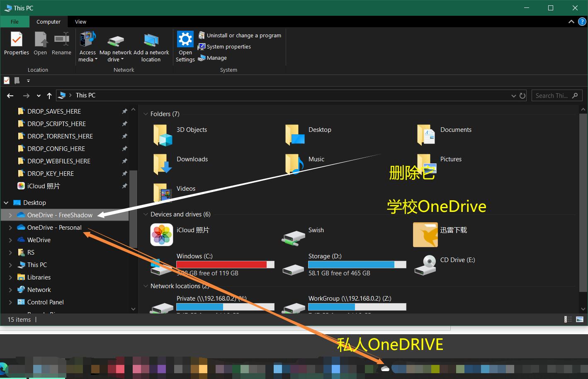This screenshot has width=588, height=379.
Task: Select WorkGroup (Z:) network drive
Action: (x=344, y=304)
